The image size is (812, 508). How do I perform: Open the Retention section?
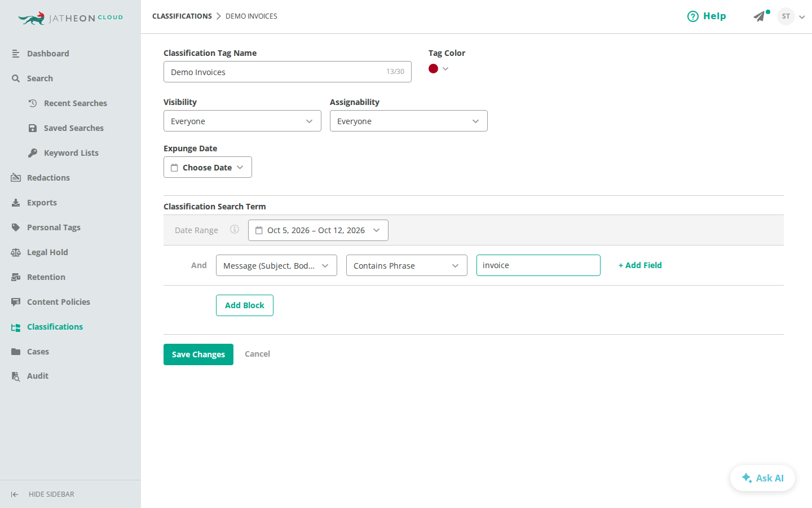[46, 277]
